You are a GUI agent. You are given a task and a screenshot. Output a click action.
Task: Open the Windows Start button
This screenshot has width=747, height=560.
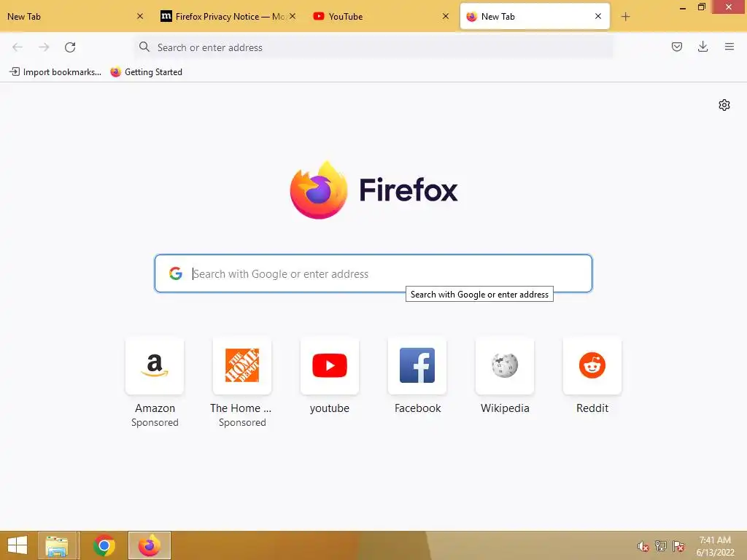pos(18,545)
